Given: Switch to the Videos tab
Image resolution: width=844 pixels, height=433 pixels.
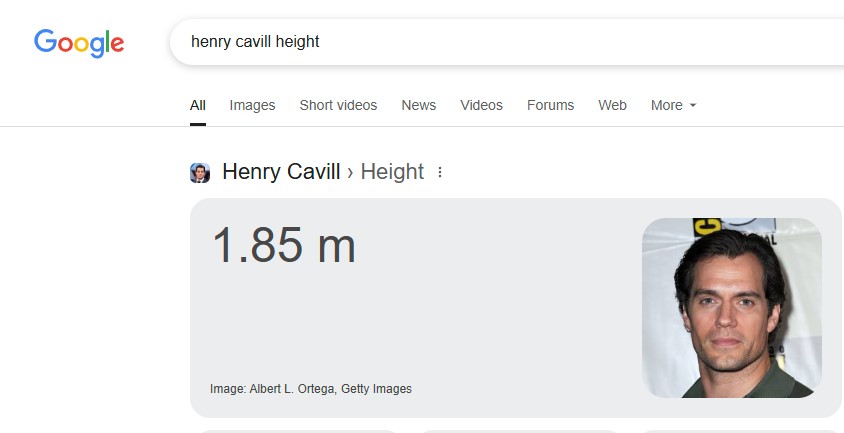Looking at the screenshot, I should click(x=481, y=105).
